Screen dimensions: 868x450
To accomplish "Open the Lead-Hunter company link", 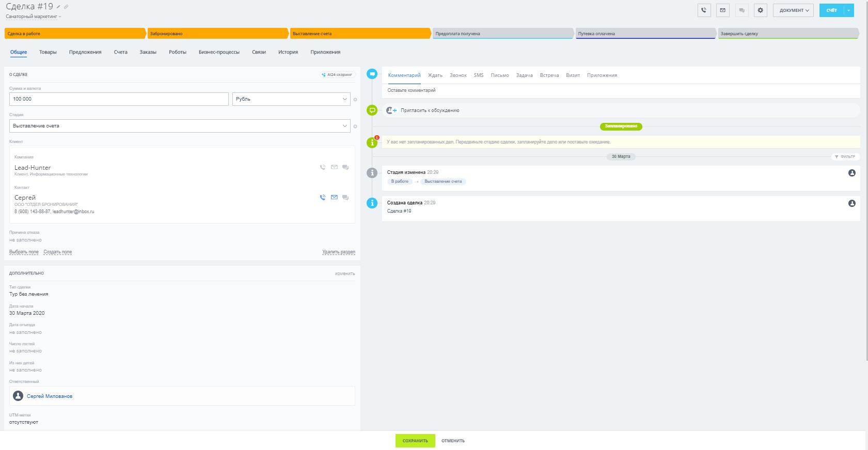I will click(33, 168).
